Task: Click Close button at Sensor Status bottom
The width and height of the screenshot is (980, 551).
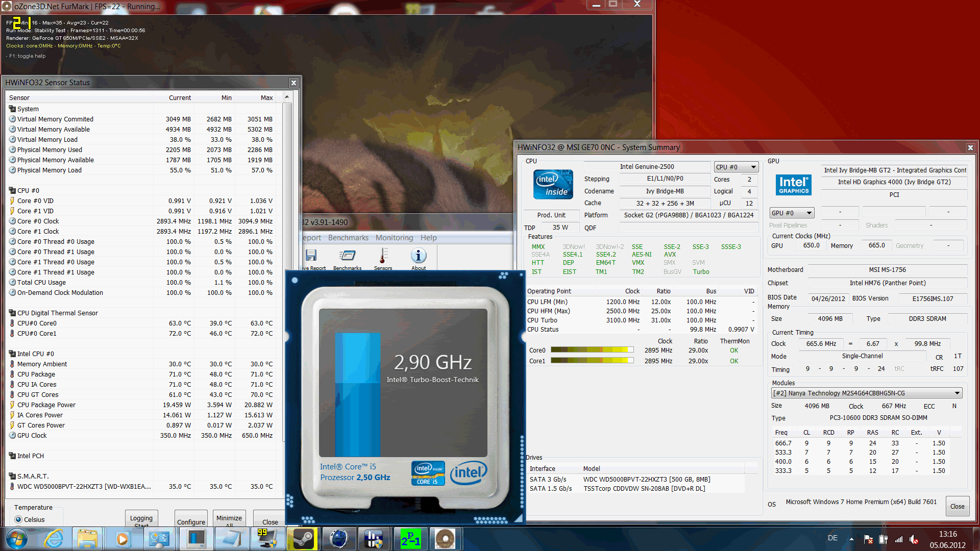Action: pos(269,519)
